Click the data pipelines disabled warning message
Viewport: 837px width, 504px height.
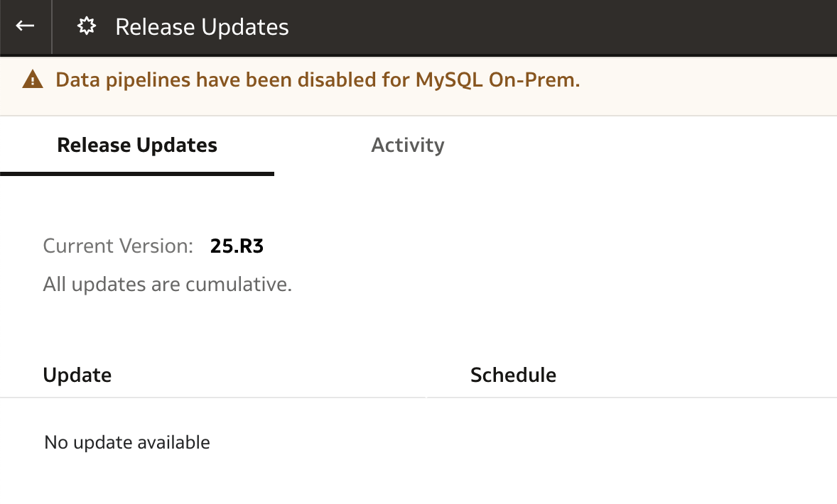point(318,80)
